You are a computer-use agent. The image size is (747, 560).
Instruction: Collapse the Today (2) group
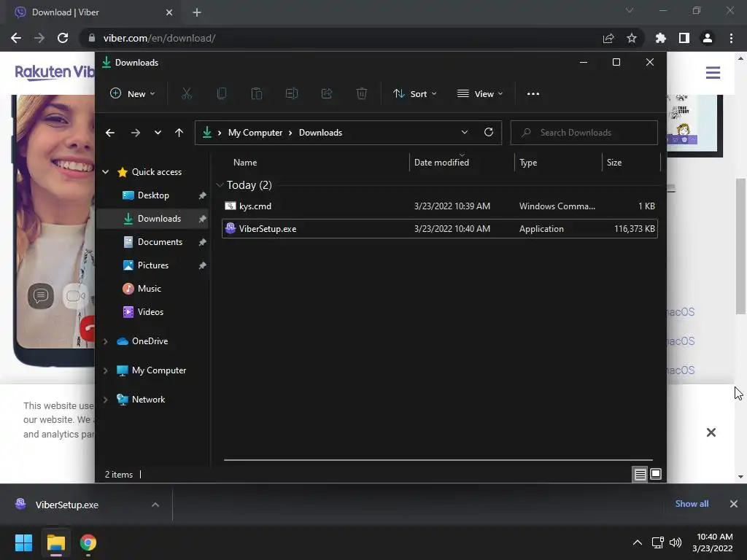220,185
